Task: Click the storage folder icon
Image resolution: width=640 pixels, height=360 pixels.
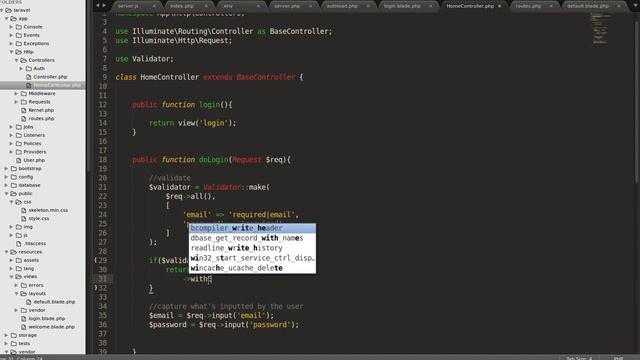Action: tap(14, 335)
